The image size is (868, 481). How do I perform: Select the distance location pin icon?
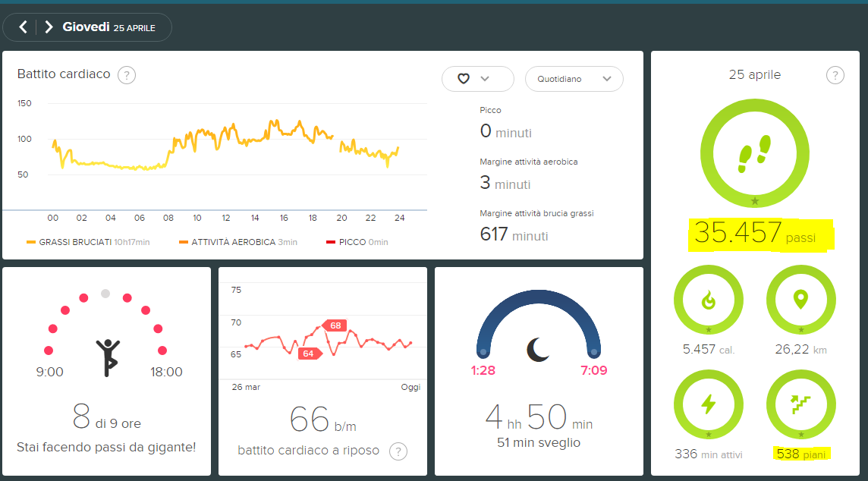(x=800, y=300)
